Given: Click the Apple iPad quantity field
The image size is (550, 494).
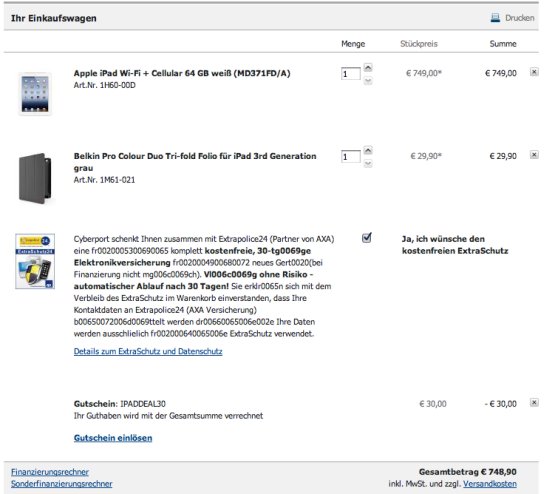Looking at the screenshot, I should pyautogui.click(x=350, y=74).
